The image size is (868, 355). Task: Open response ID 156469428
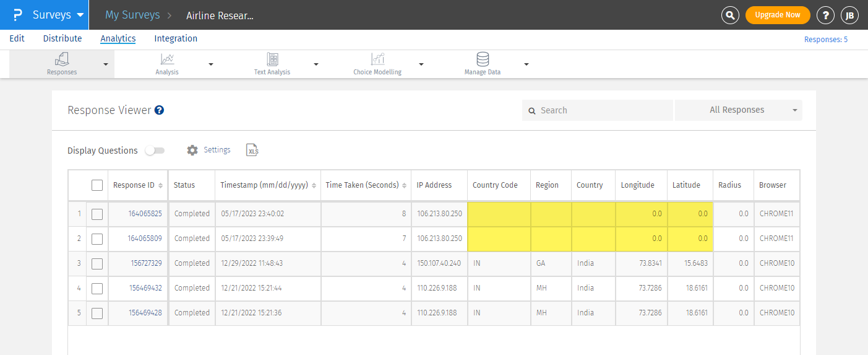pos(145,313)
